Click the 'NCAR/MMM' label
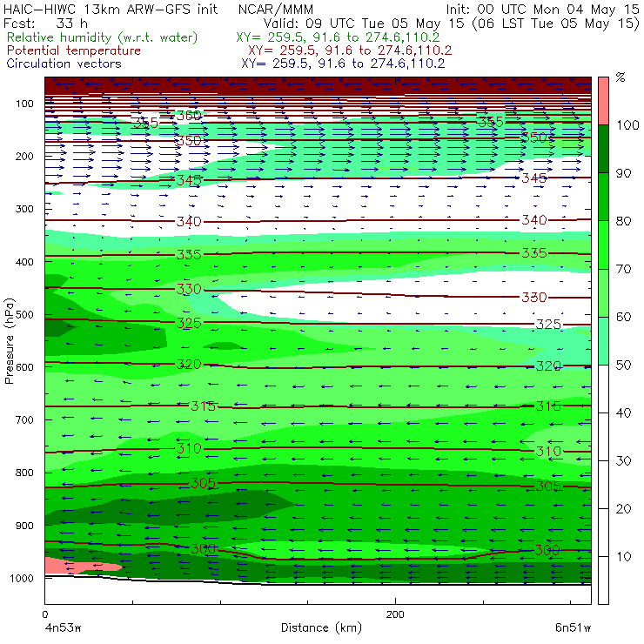This screenshot has height=644, width=644. (276, 10)
